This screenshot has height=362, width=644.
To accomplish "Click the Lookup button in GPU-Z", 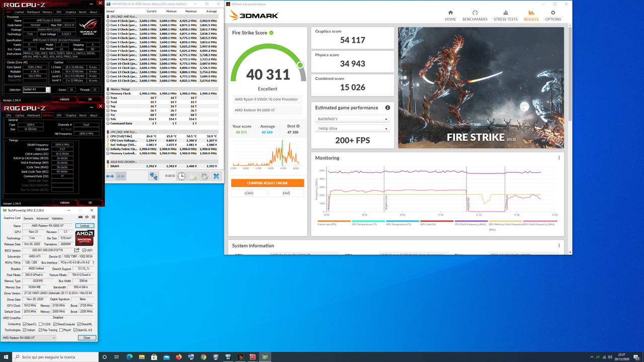I will pos(85,225).
